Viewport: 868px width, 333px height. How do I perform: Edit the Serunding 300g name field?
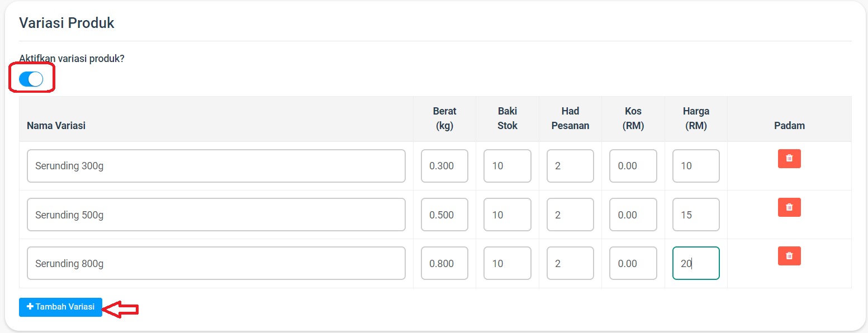(216, 166)
